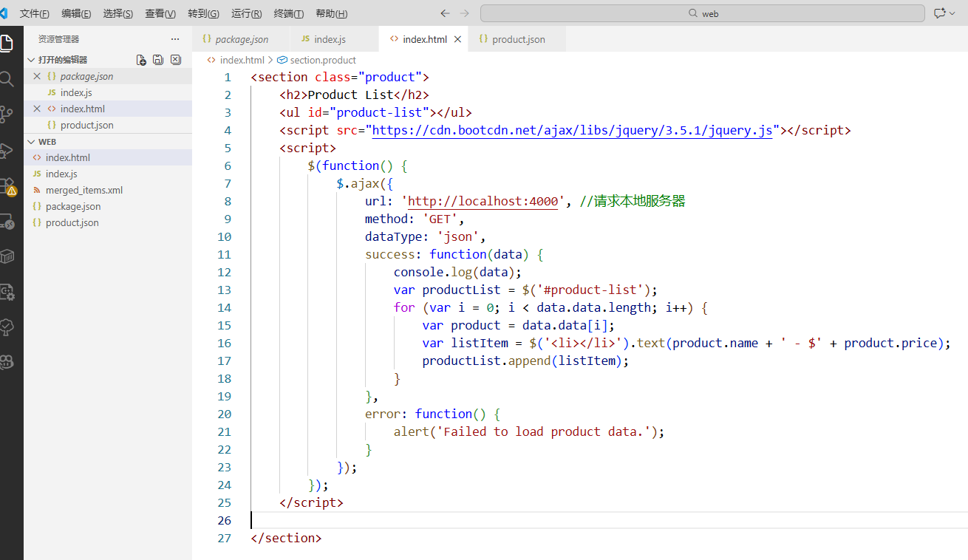968x560 pixels.
Task: Click the New Untitled File icon
Action: pyautogui.click(x=141, y=60)
